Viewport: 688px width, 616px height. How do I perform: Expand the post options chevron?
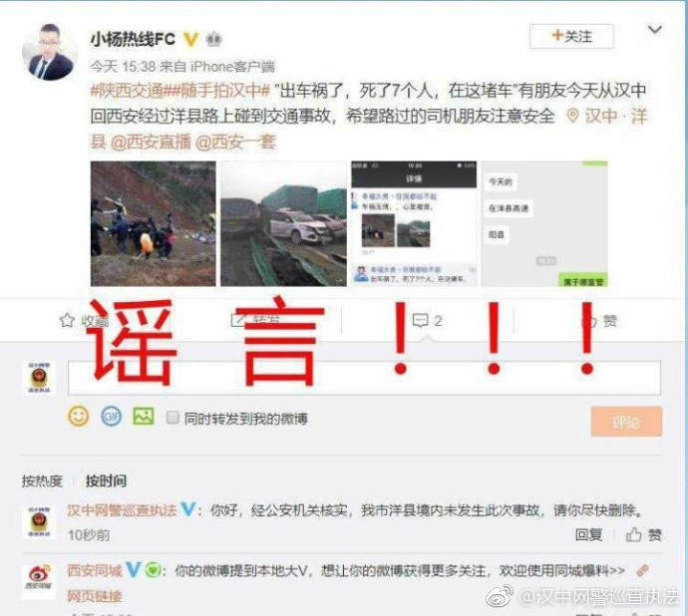[655, 30]
